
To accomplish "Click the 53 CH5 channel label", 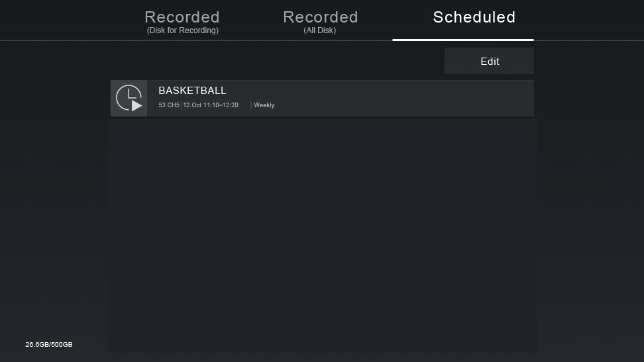I will pyautogui.click(x=169, y=105).
